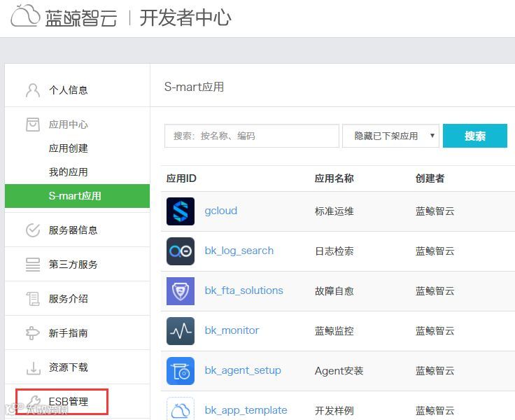Click the 新手指南 signpost icon
The image size is (515, 420).
[x=32, y=333]
